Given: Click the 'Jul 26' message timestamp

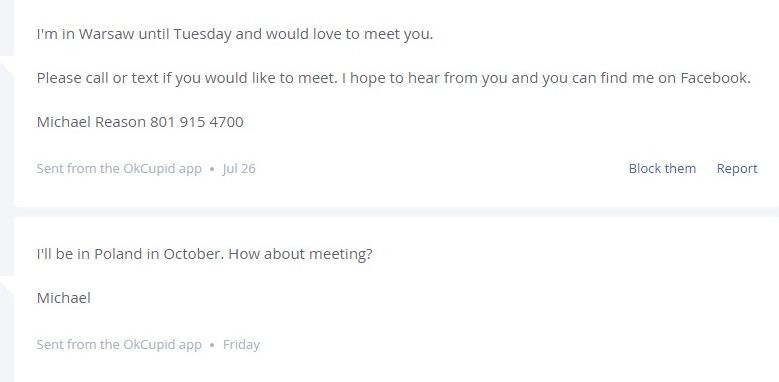Looking at the screenshot, I should point(239,169).
